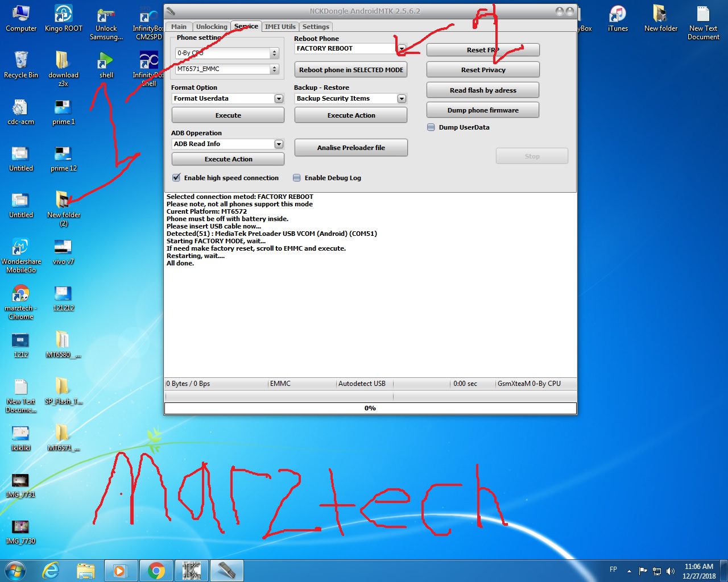Click the volume speaker tray icon

click(671, 571)
